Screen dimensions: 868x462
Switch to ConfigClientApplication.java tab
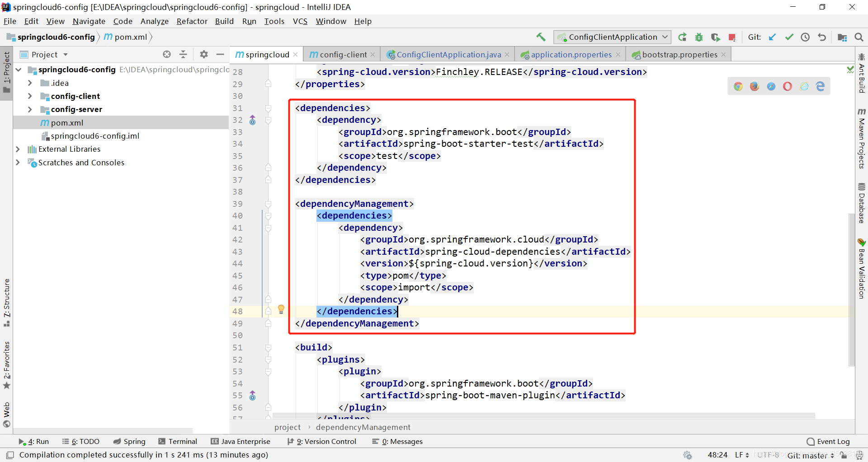click(x=448, y=54)
